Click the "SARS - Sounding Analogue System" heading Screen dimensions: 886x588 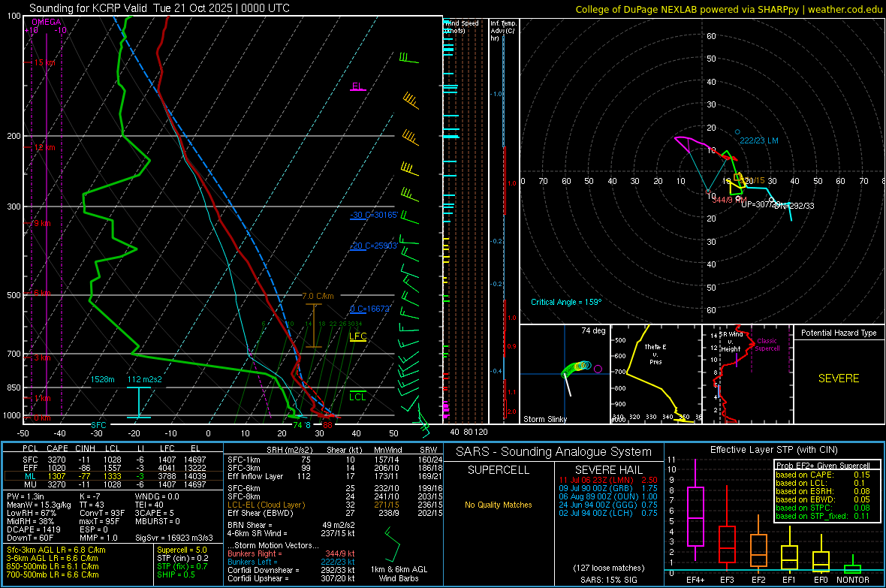554,452
